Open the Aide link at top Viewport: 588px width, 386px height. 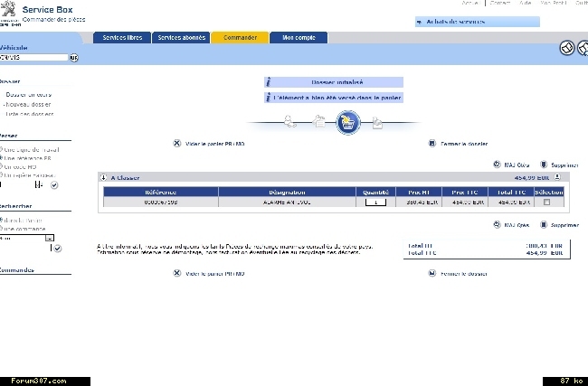point(526,3)
